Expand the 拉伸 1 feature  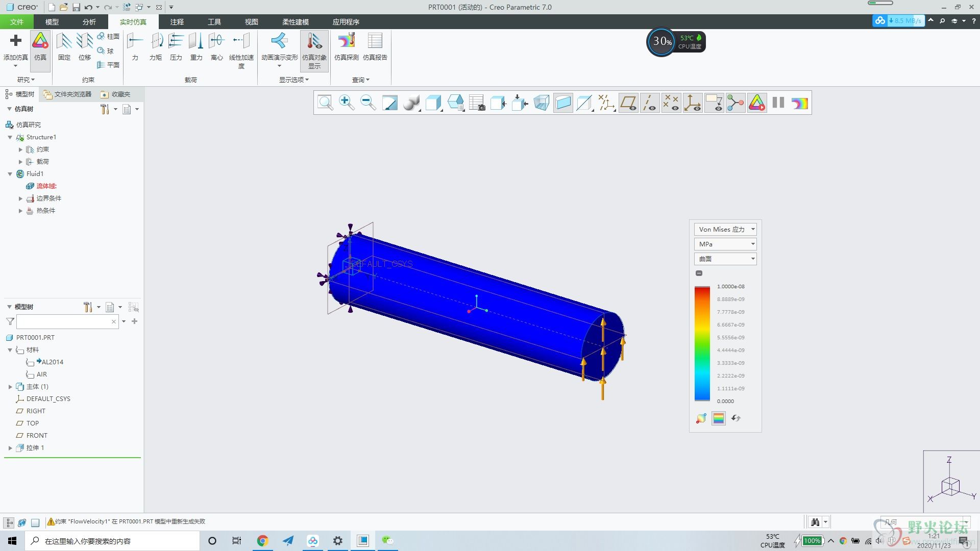tap(10, 448)
